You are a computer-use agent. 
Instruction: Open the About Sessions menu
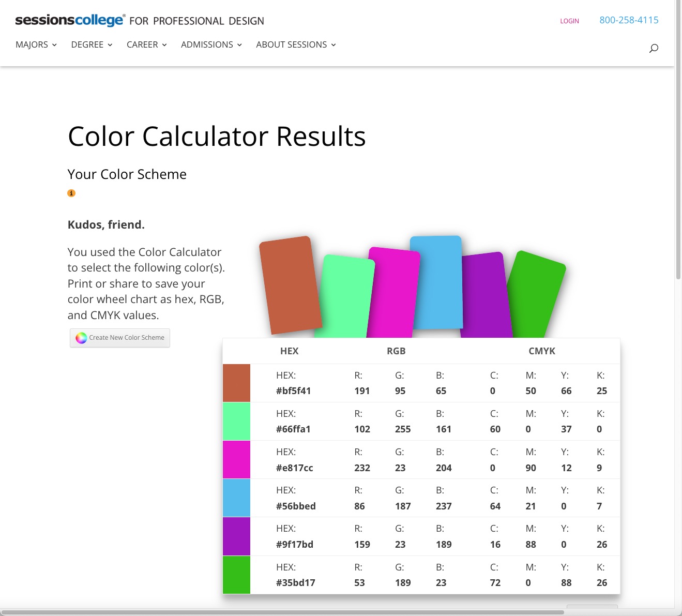coord(296,45)
